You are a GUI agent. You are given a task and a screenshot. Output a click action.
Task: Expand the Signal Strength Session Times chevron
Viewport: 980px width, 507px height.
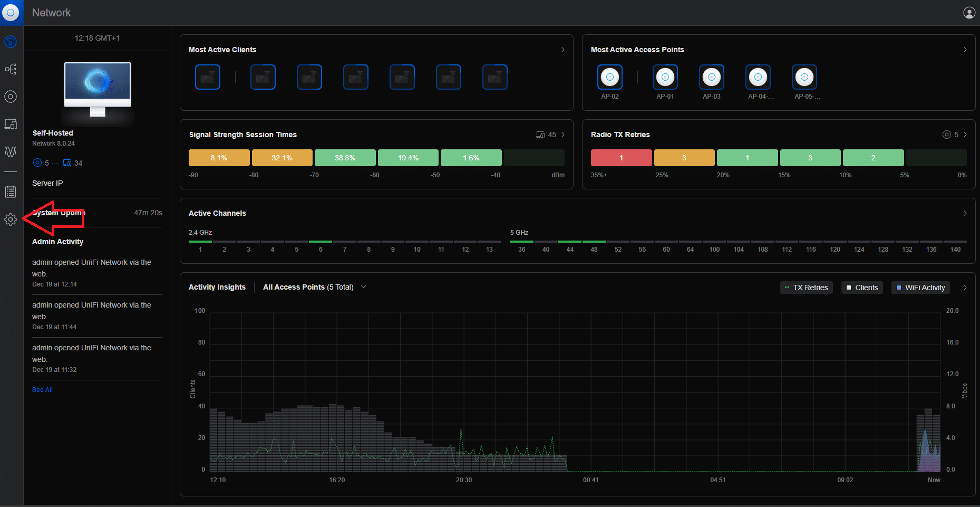point(562,135)
